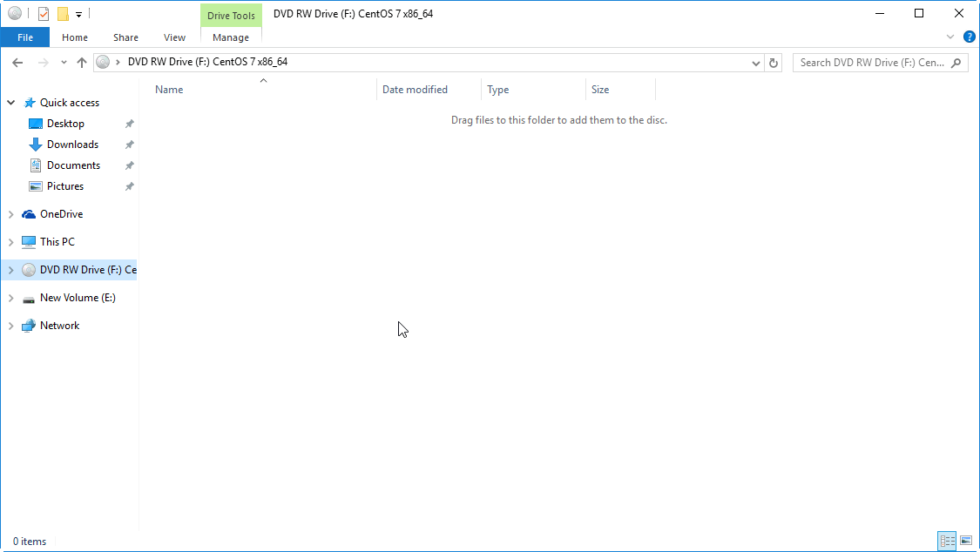
Task: Click the Network icon in navigation pane
Action: tap(29, 326)
